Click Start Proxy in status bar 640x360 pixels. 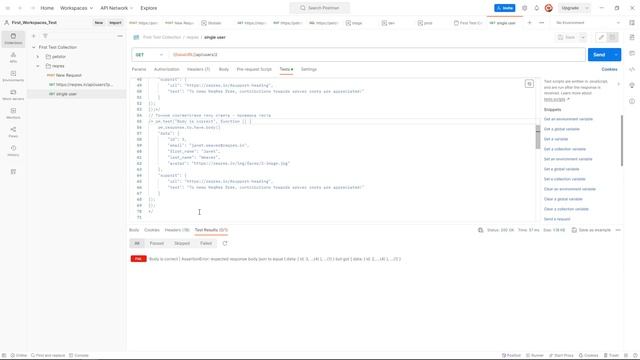pyautogui.click(x=561, y=356)
